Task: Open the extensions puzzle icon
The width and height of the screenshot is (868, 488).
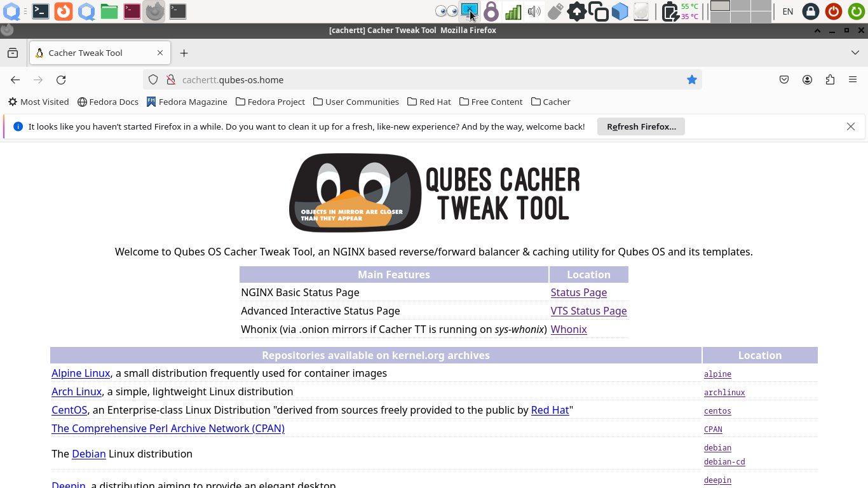Action: click(830, 79)
